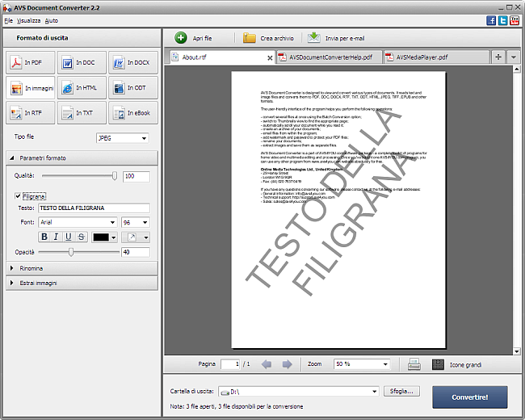Expand Estrai immagini section

82,283
